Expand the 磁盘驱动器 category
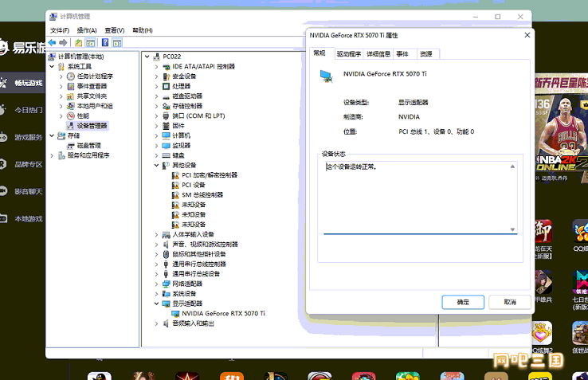The image size is (588, 380). [157, 96]
